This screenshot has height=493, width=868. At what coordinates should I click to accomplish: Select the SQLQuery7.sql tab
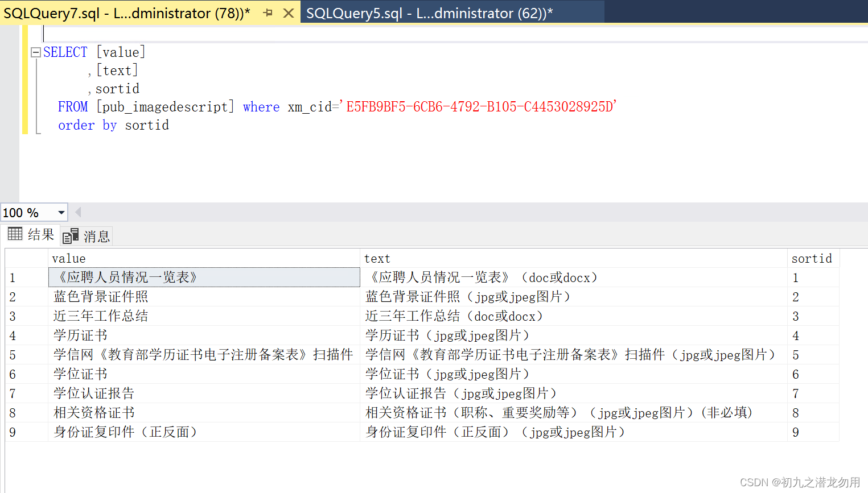tap(127, 13)
